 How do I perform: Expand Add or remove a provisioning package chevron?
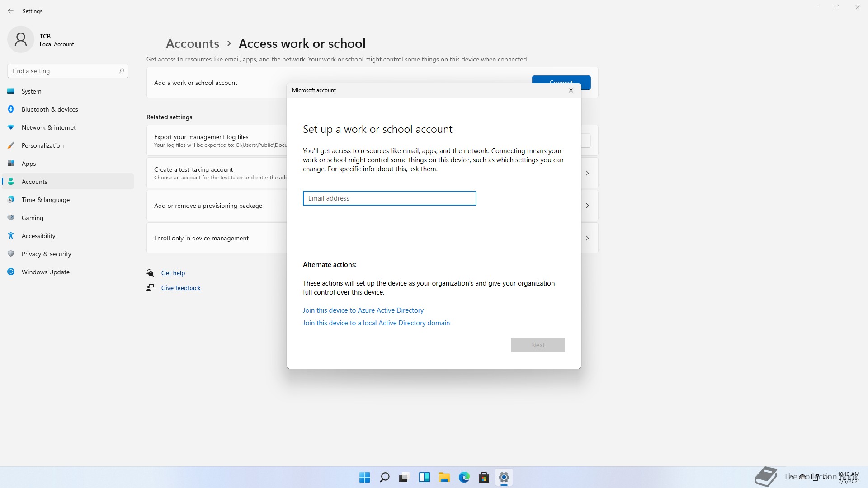point(587,206)
